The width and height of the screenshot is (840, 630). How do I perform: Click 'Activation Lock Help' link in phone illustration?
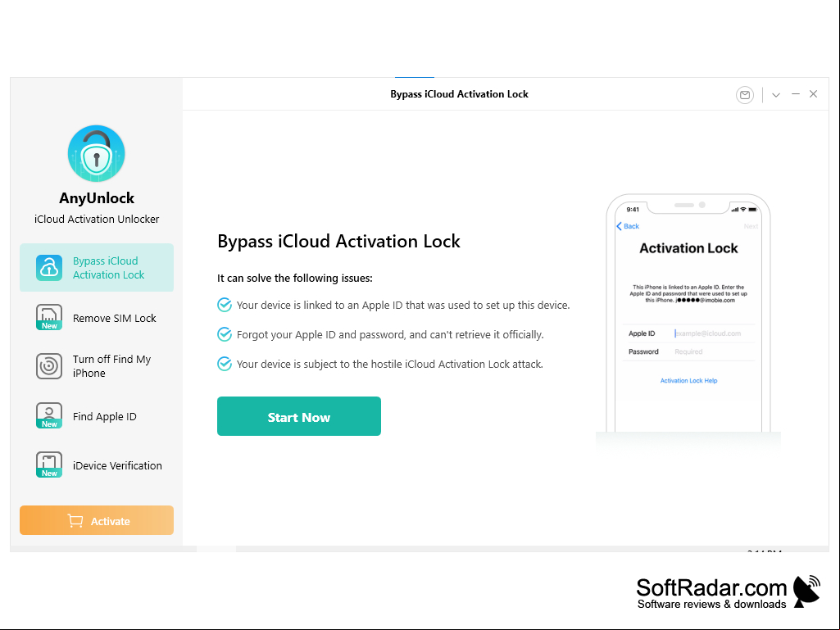pos(688,380)
